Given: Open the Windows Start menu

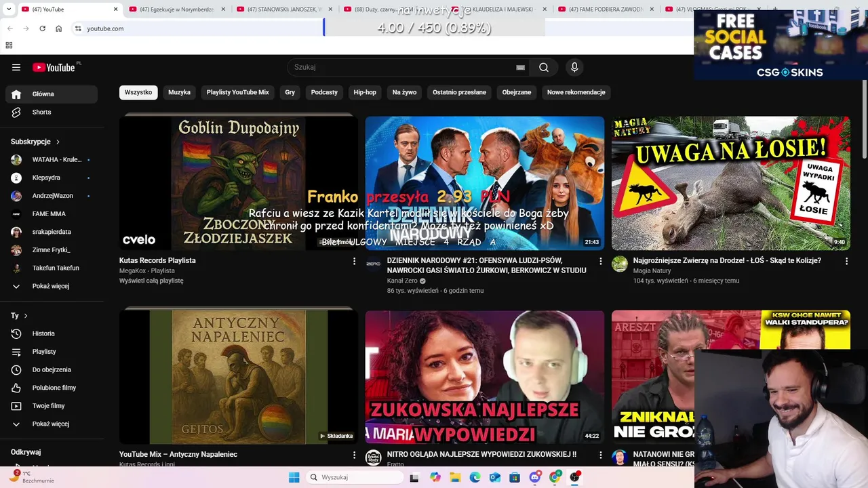Looking at the screenshot, I should pos(294,477).
